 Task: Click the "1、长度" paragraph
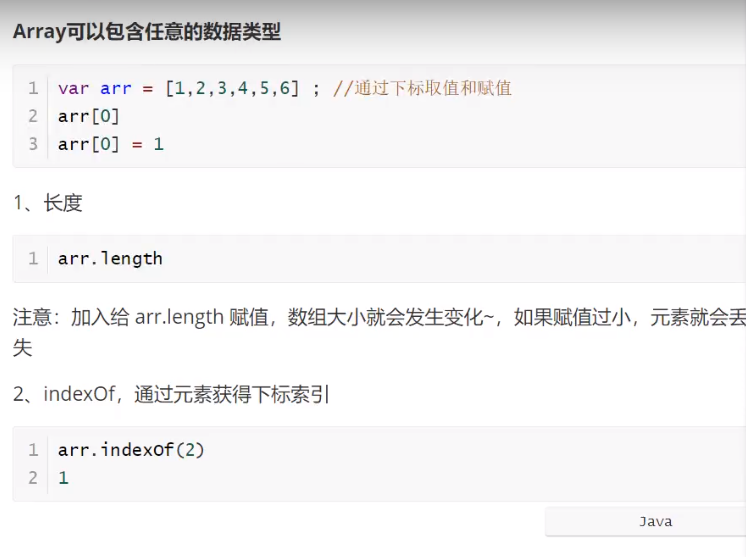pyautogui.click(x=48, y=203)
